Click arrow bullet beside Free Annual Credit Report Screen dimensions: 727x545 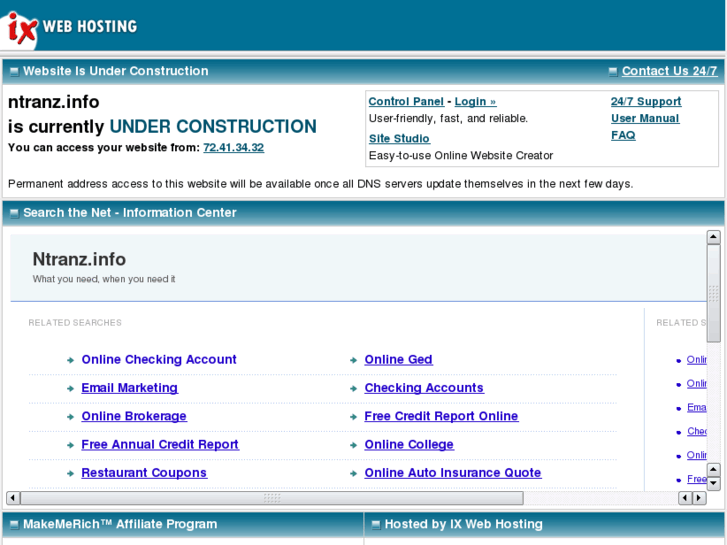(x=70, y=445)
